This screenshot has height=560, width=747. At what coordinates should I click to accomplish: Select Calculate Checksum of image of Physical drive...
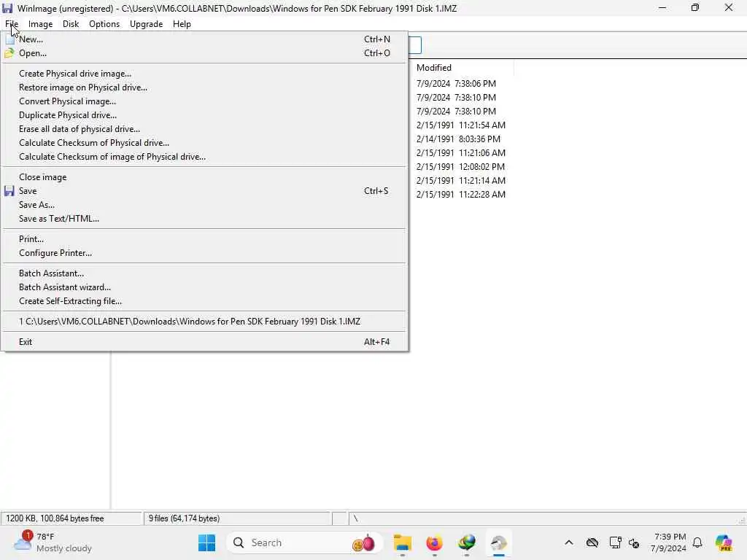point(205,157)
